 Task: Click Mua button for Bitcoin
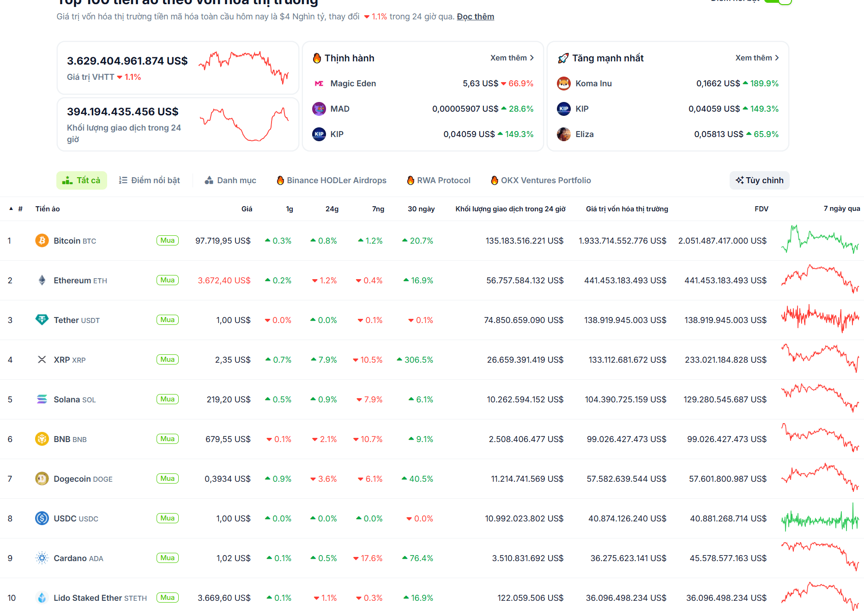click(168, 240)
